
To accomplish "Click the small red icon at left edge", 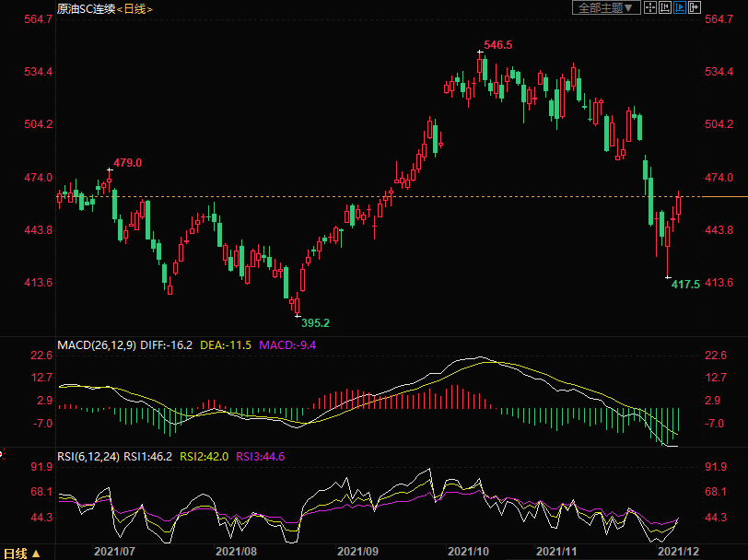I will tap(3, 453).
